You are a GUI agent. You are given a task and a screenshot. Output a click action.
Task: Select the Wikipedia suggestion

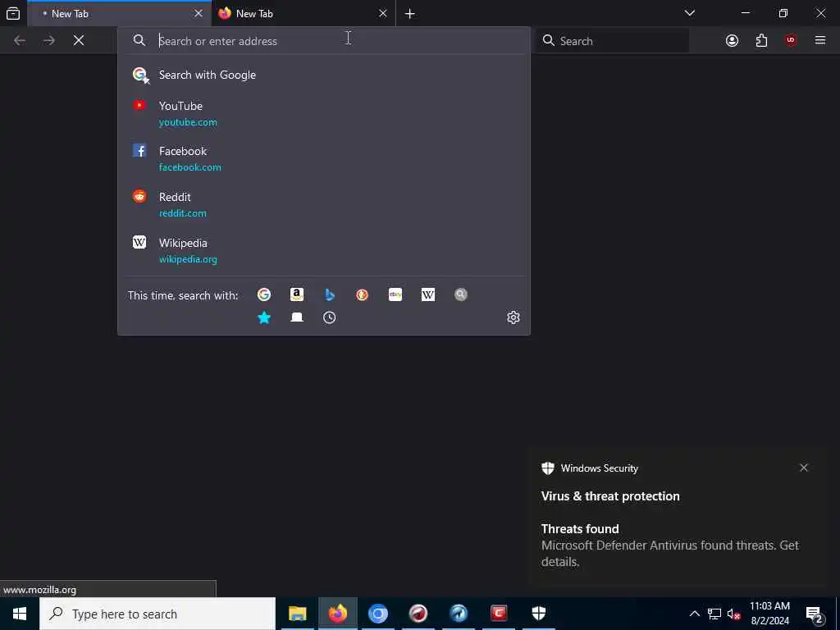coord(323,251)
